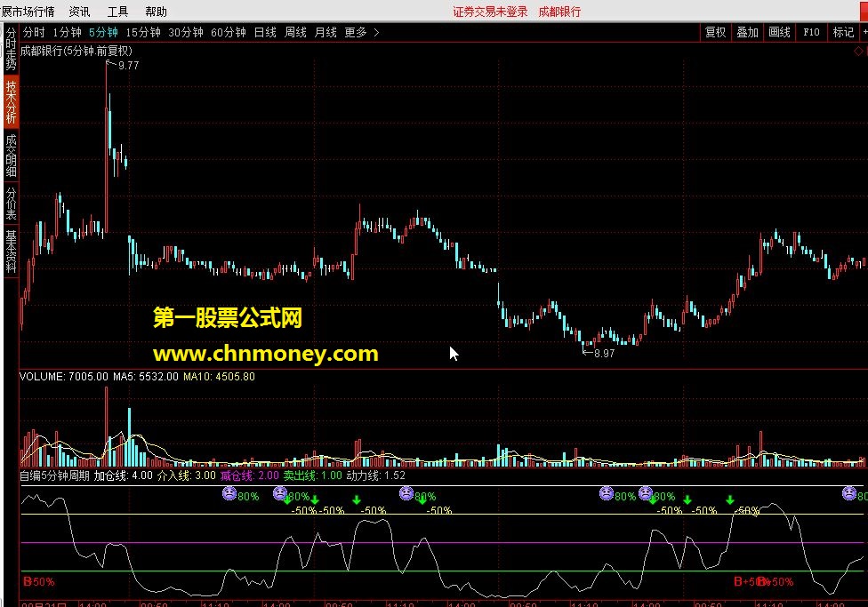Select the 技术分析 sidebar tab

(11, 102)
